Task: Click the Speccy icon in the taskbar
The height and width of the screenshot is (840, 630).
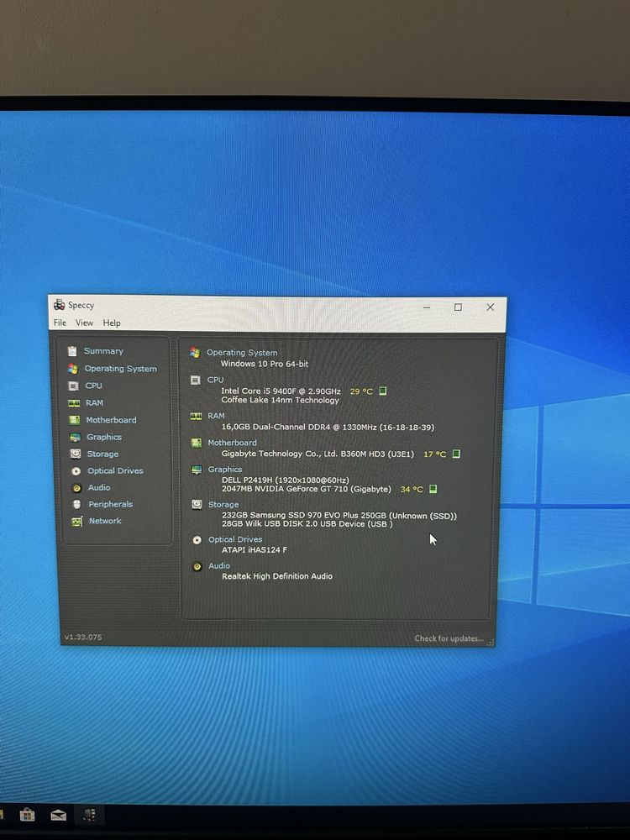Action: (89, 815)
